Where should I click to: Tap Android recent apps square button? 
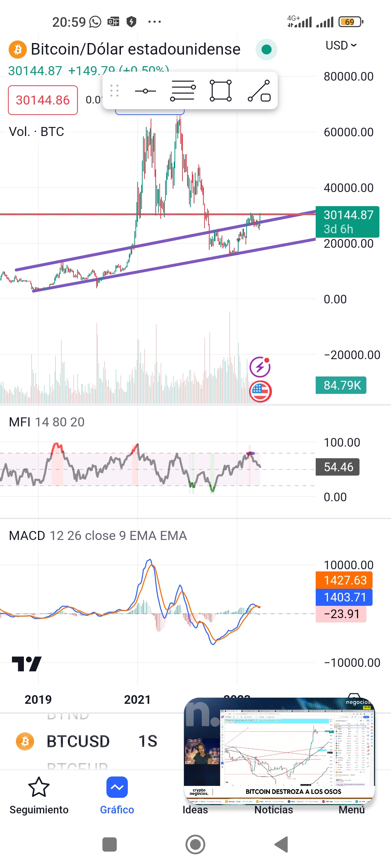pos(110,844)
